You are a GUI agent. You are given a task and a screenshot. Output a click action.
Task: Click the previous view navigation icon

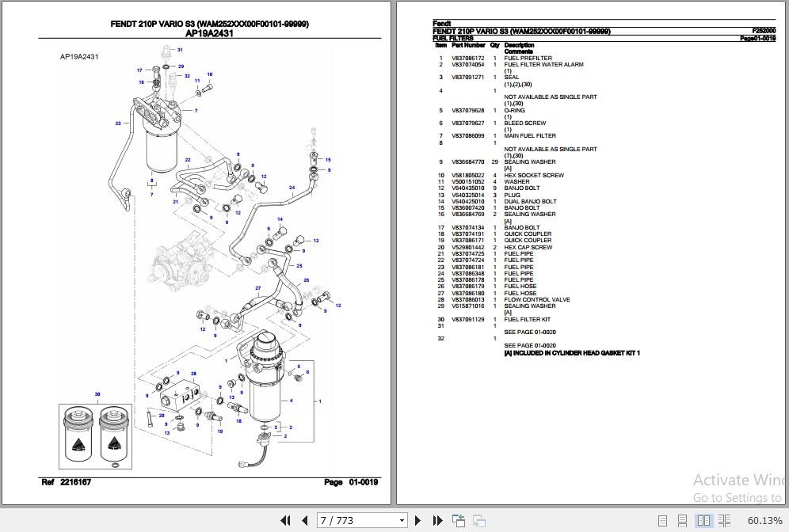click(459, 520)
